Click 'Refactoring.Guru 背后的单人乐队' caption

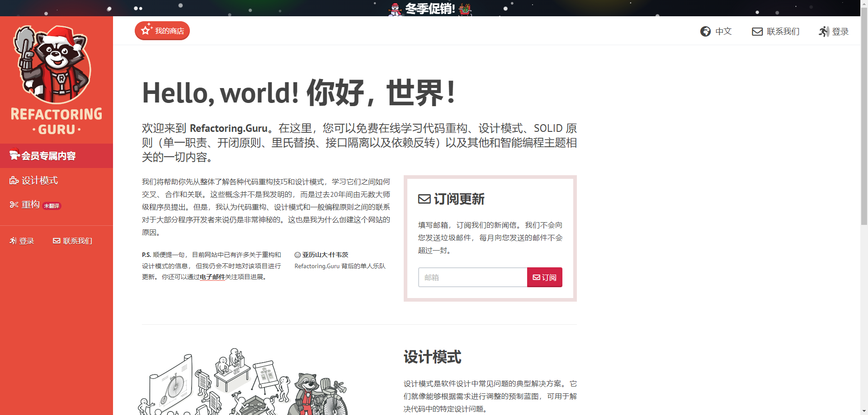point(340,266)
